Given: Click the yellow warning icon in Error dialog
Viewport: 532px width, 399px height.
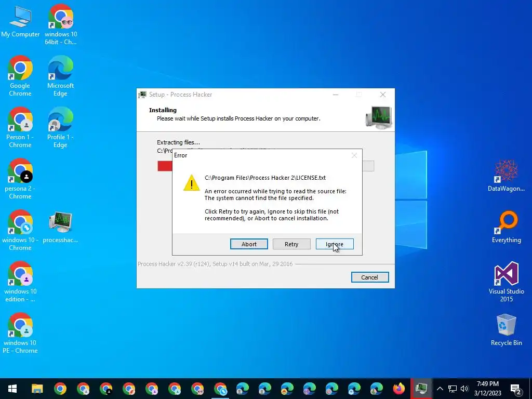Looking at the screenshot, I should pyautogui.click(x=192, y=183).
